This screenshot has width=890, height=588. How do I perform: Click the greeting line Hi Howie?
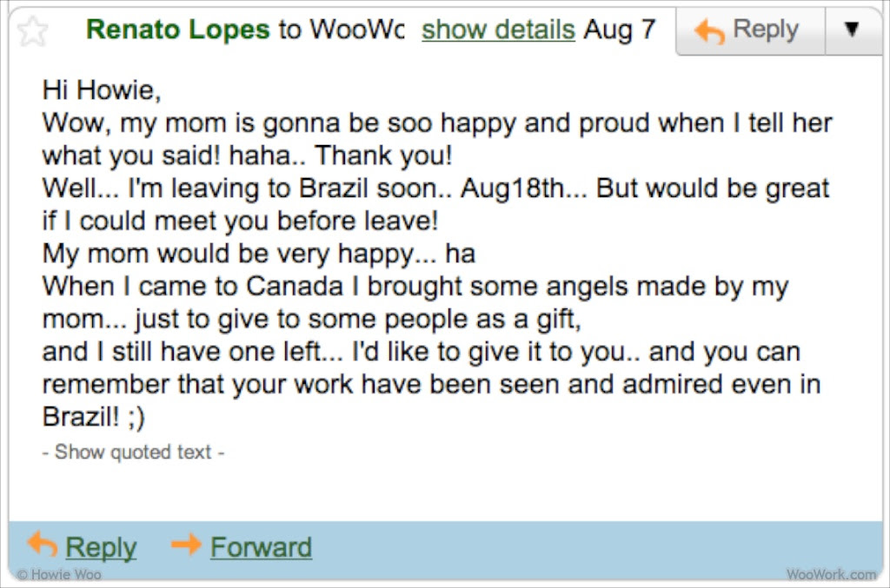tap(102, 90)
